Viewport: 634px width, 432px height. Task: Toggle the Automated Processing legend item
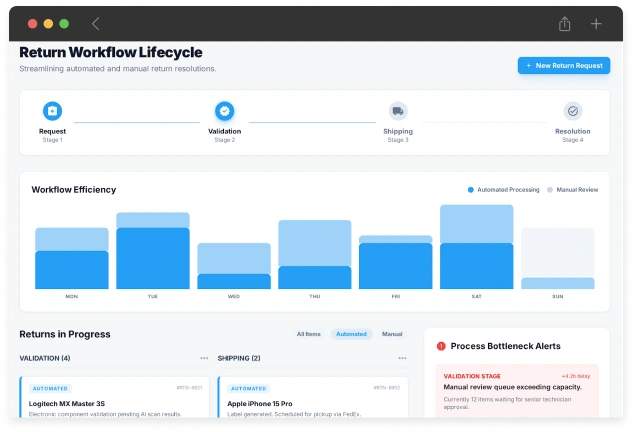point(504,189)
